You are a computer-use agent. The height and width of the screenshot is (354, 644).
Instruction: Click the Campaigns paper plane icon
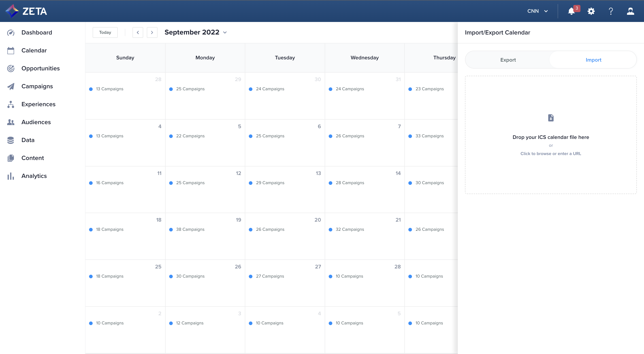11,86
